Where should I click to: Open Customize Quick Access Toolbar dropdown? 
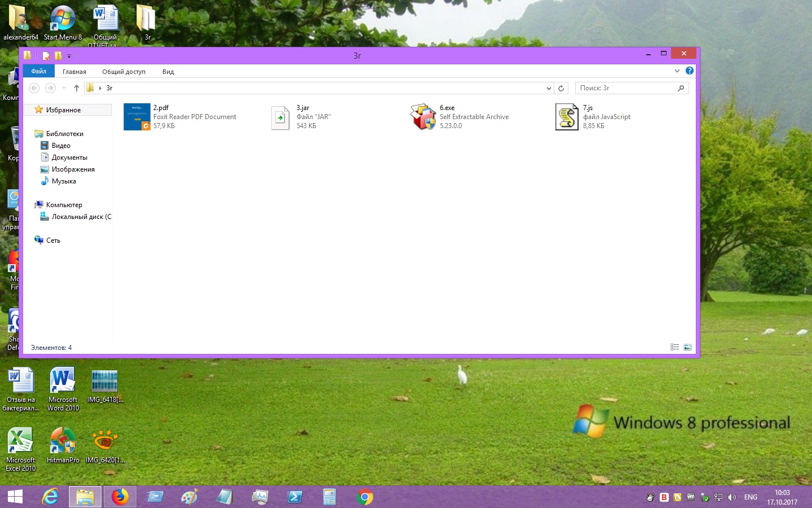[x=69, y=56]
